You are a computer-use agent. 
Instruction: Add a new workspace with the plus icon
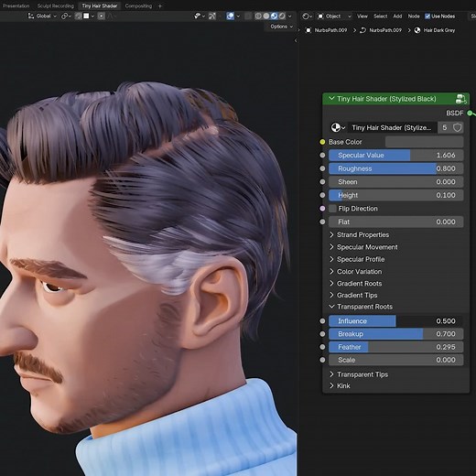[160, 5]
